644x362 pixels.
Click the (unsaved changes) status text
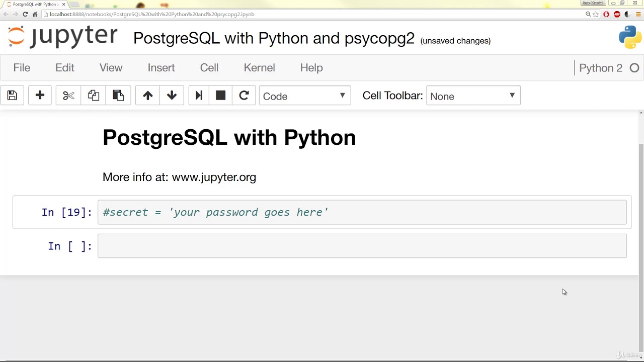[455, 41]
